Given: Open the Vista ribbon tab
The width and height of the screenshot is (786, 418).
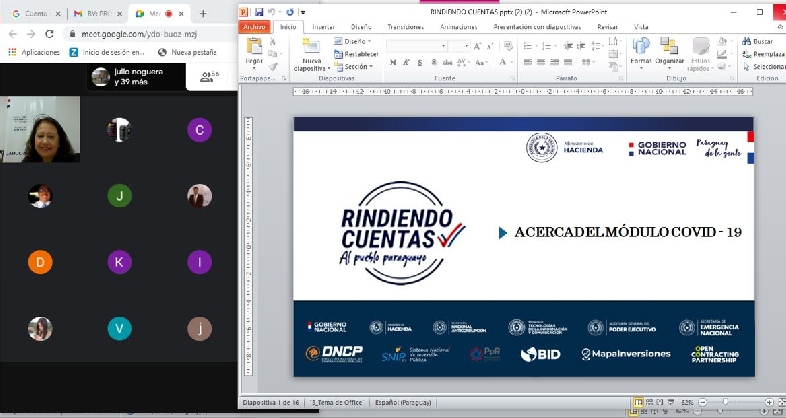Looking at the screenshot, I should pos(641,27).
